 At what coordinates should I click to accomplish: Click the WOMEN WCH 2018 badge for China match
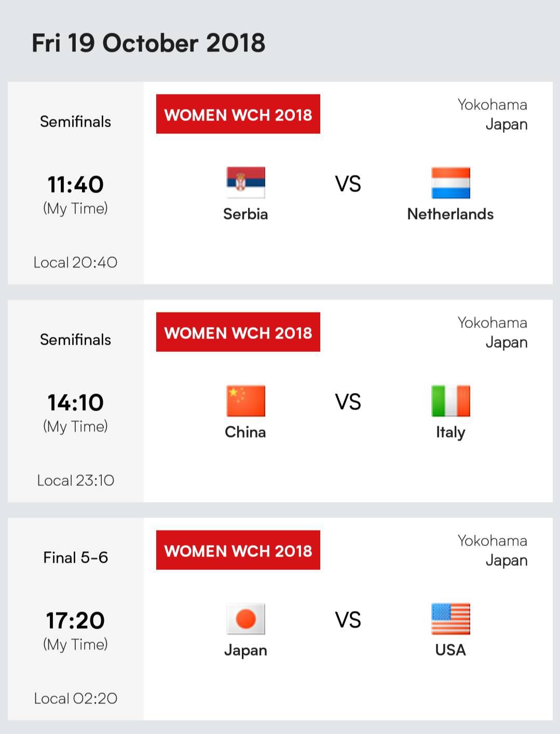coord(238,332)
